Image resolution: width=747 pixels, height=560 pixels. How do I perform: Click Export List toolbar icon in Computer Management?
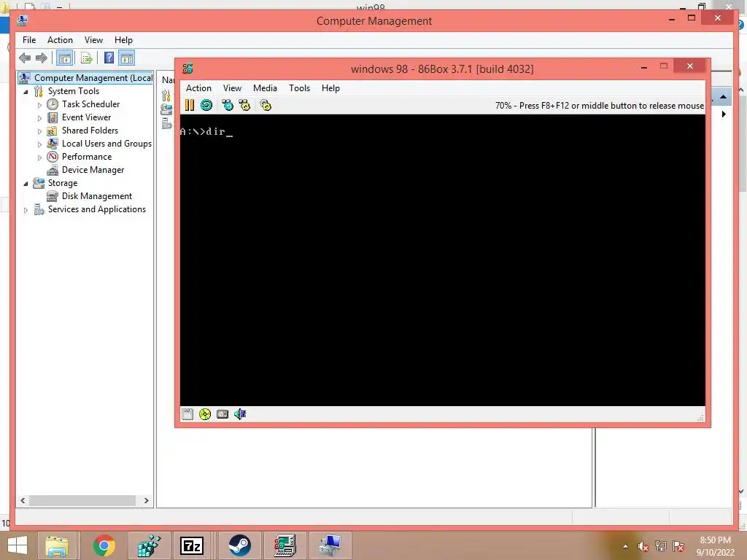coord(86,58)
